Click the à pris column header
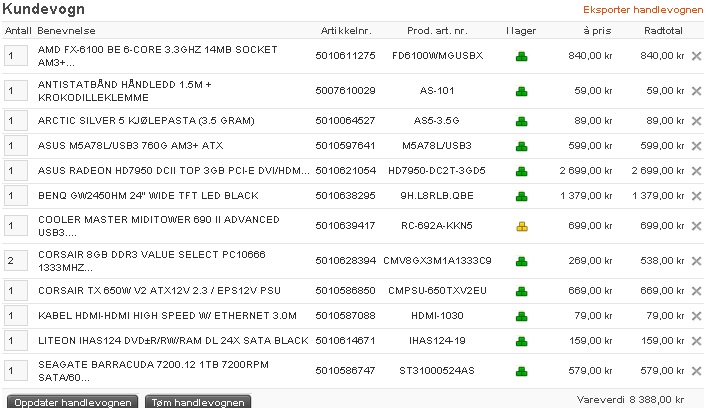Image resolution: width=711 pixels, height=408 pixels. [597, 31]
